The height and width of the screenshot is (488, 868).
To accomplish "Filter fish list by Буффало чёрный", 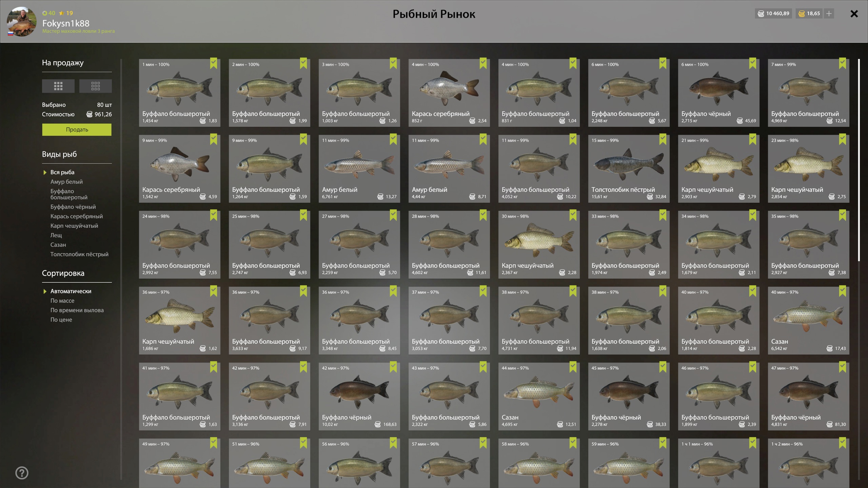I will (73, 207).
